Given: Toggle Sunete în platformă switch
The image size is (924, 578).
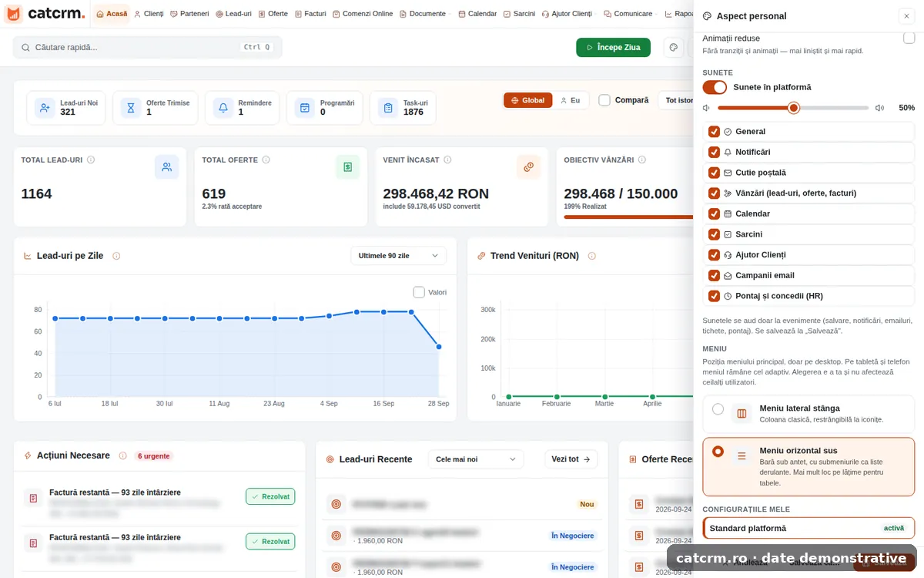Looking at the screenshot, I should [x=715, y=87].
